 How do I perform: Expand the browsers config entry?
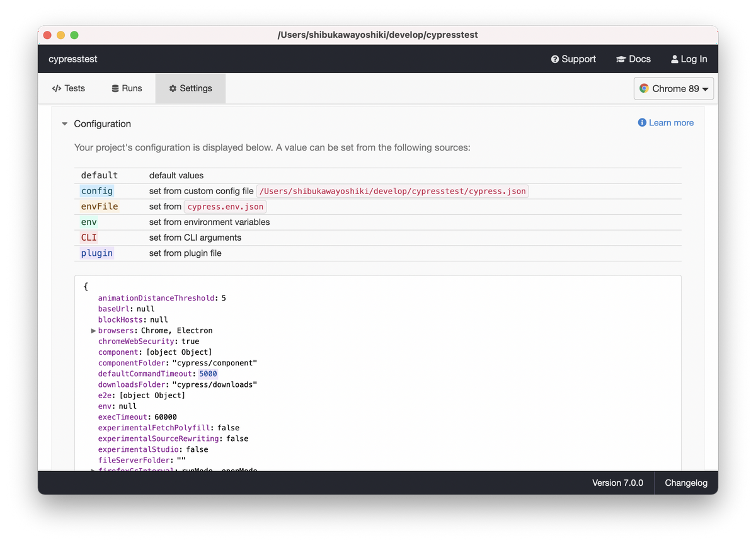94,331
